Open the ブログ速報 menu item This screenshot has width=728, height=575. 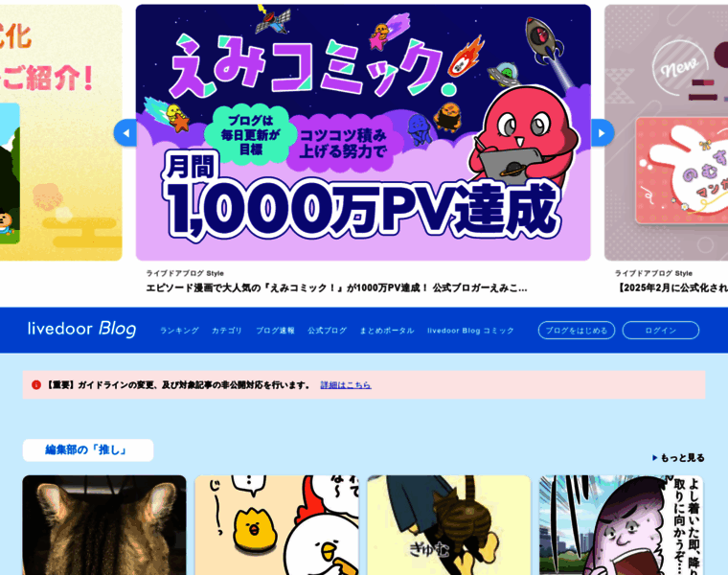tap(275, 331)
